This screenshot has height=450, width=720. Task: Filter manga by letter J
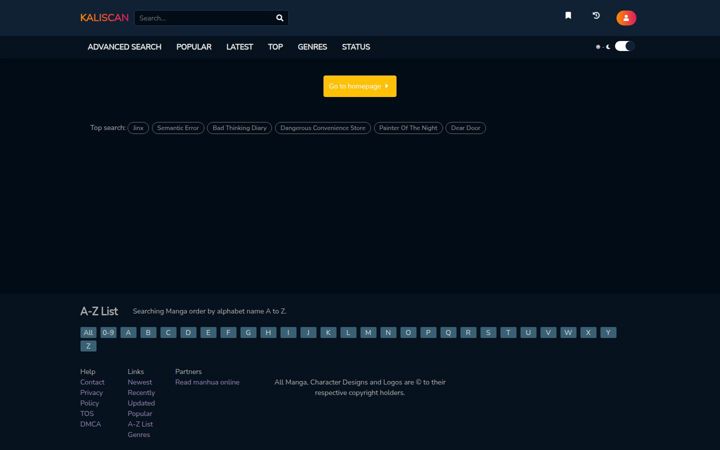click(x=308, y=332)
